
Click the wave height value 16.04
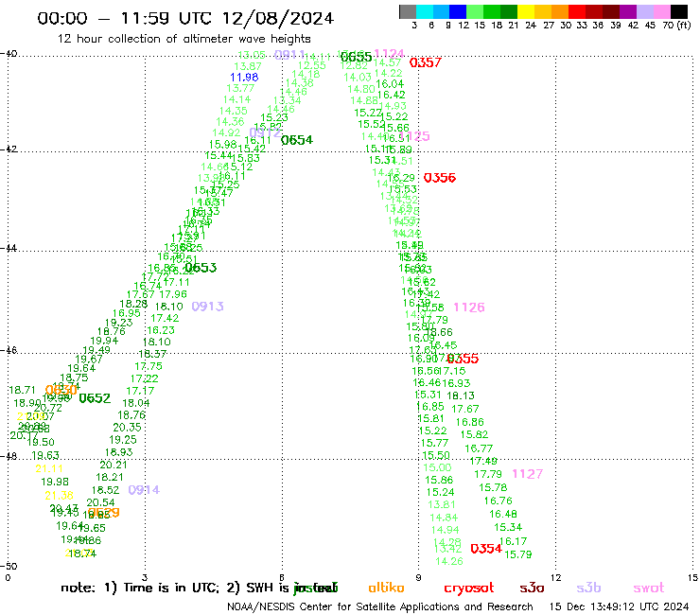(390, 84)
